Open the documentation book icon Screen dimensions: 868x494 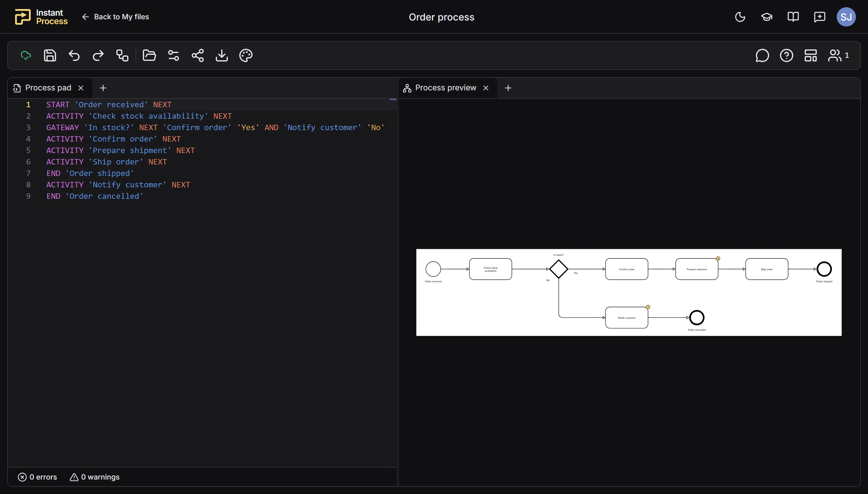tap(793, 17)
